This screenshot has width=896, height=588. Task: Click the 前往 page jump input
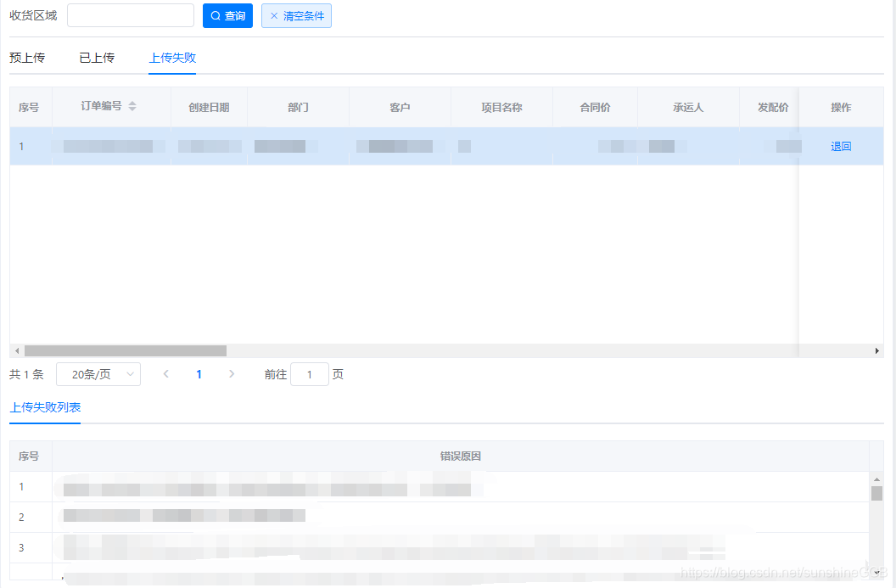310,374
